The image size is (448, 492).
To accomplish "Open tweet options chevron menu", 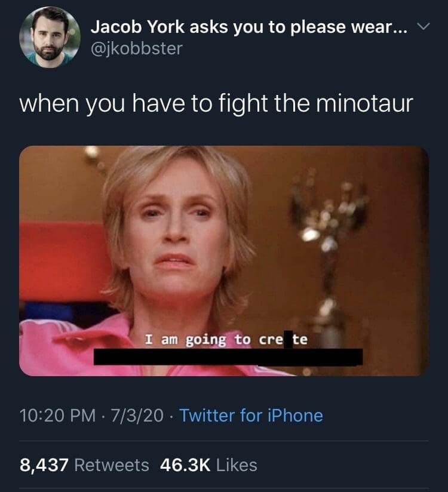I will [x=424, y=27].
